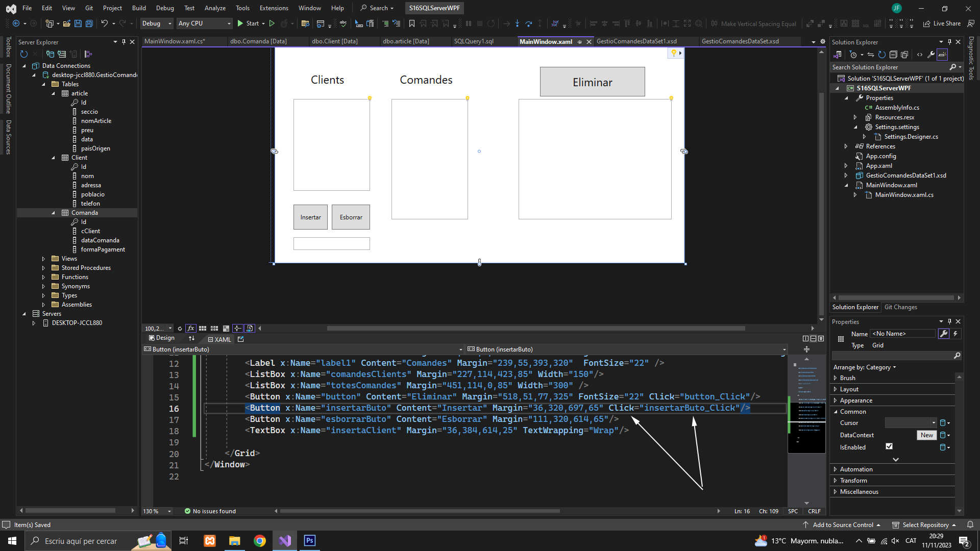Toggle the effects (fx) designer button
This screenshot has width=980, height=551.
point(191,329)
